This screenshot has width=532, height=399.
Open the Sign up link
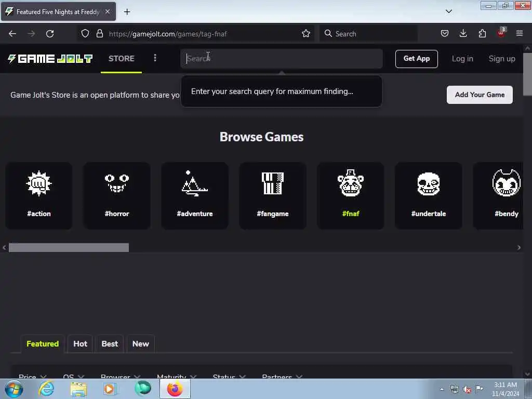point(502,59)
